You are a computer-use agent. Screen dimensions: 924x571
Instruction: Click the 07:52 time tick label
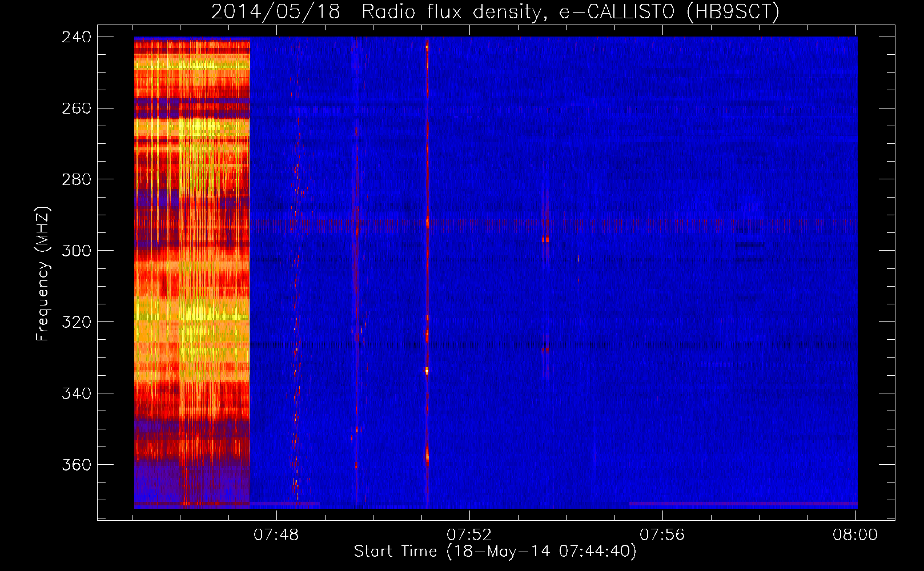click(469, 535)
